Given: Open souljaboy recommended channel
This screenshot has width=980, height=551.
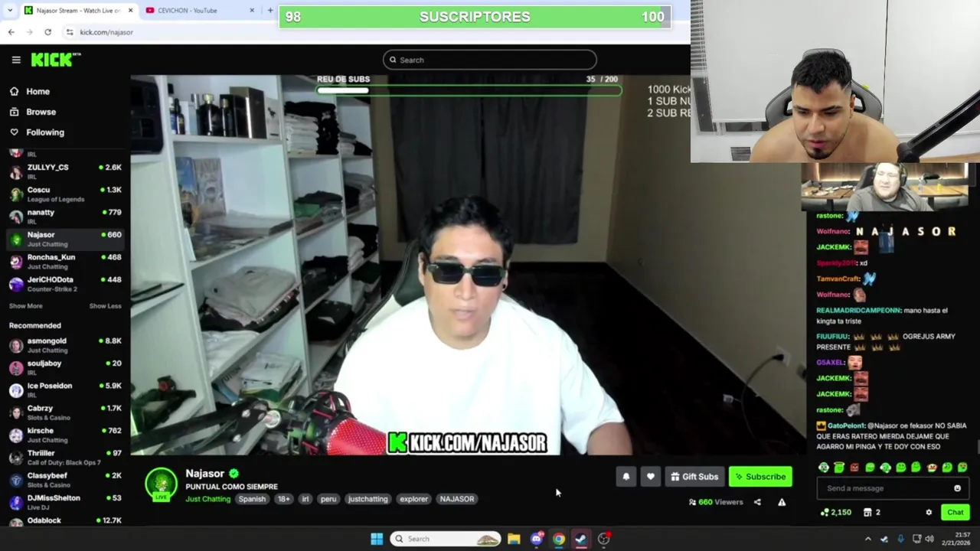Looking at the screenshot, I should tap(65, 367).
